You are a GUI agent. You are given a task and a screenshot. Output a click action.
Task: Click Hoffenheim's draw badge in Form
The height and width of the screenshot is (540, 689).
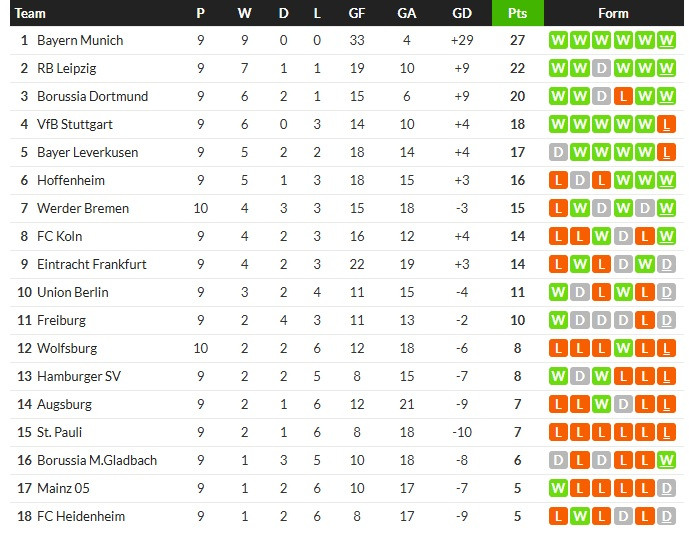[x=579, y=181]
